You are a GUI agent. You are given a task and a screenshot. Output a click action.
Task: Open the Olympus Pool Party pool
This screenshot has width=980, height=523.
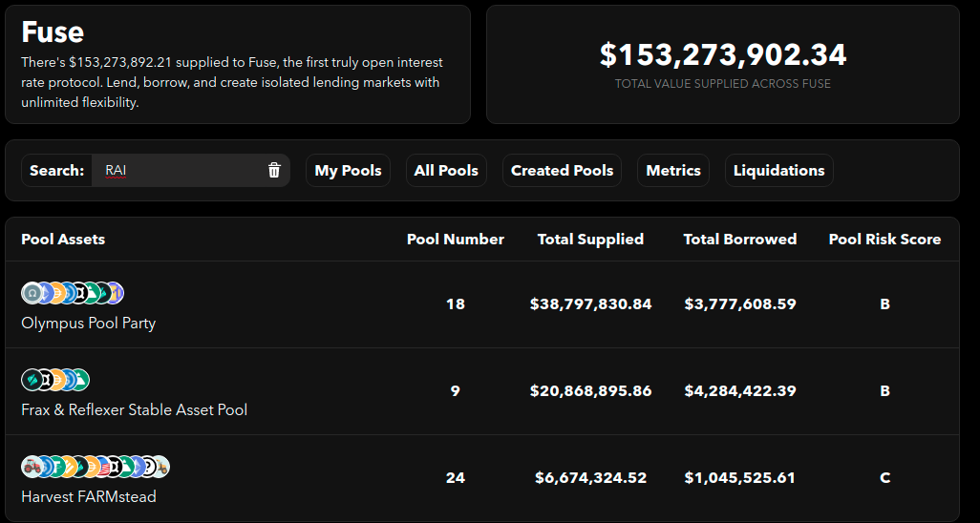(x=88, y=323)
